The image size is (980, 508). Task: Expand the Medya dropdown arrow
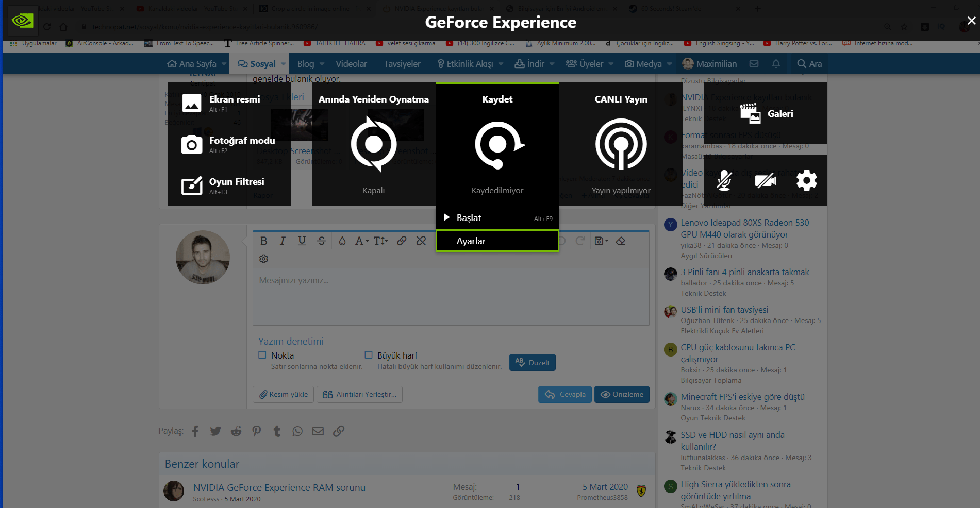[x=670, y=64]
